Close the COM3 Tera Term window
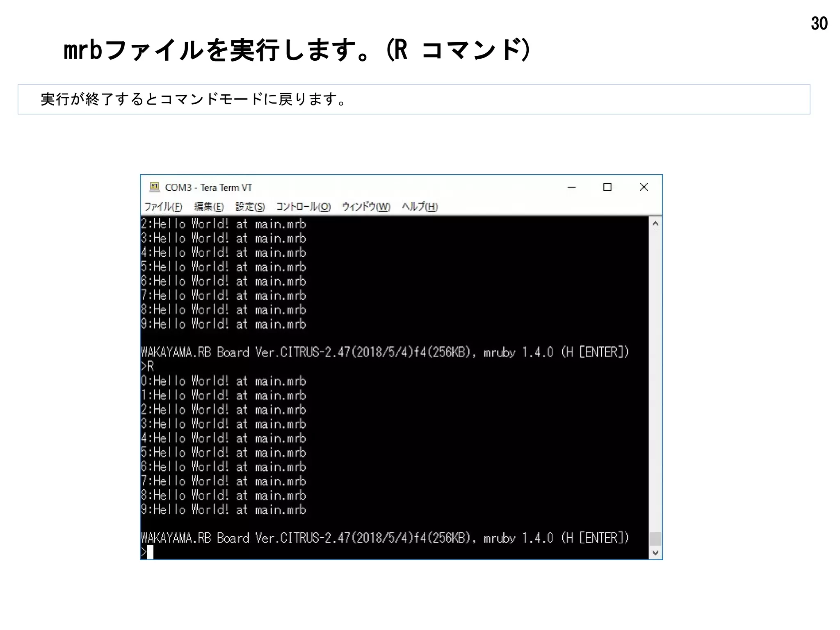 [644, 187]
